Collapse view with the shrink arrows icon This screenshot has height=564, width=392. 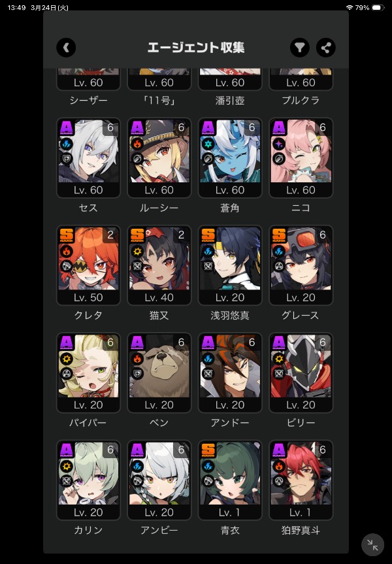pyautogui.click(x=372, y=545)
